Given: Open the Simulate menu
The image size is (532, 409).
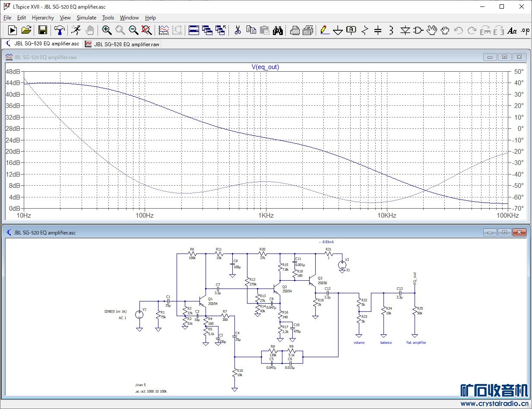Looking at the screenshot, I should tap(86, 18).
